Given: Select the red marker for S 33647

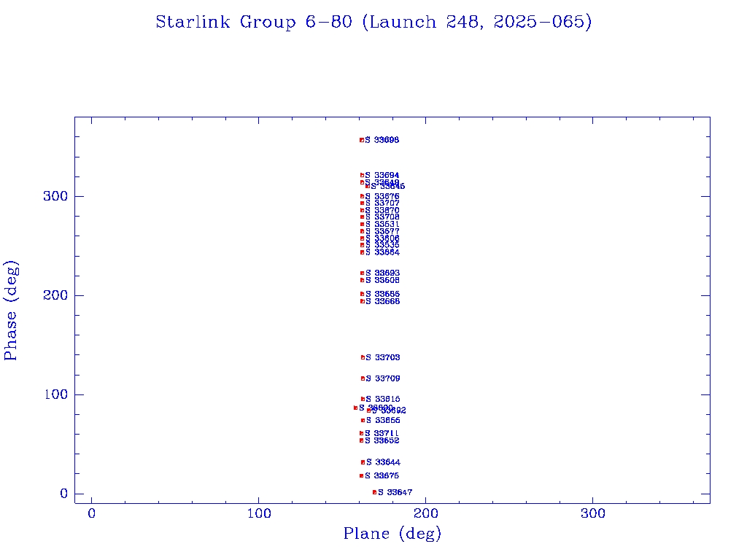Looking at the screenshot, I should tap(374, 492).
